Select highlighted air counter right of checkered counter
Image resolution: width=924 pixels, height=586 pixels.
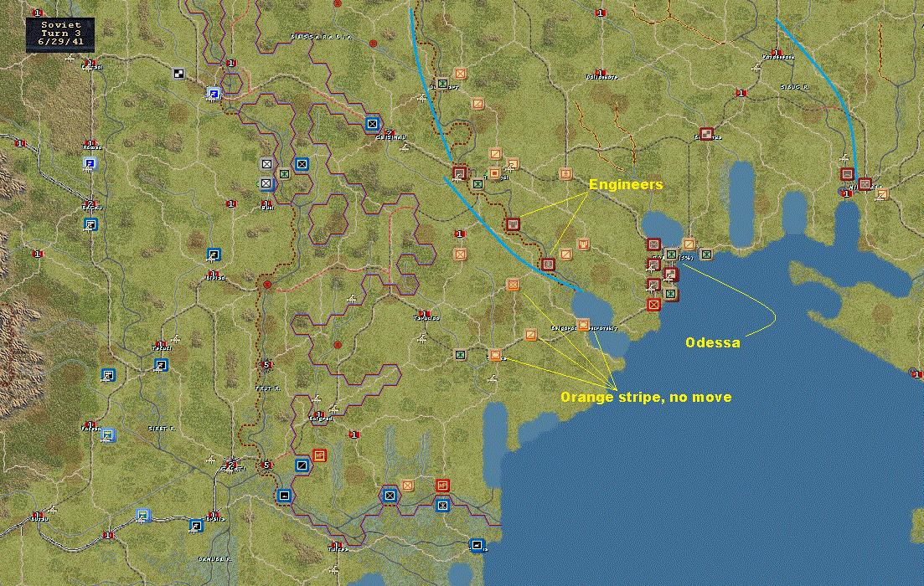click(214, 93)
